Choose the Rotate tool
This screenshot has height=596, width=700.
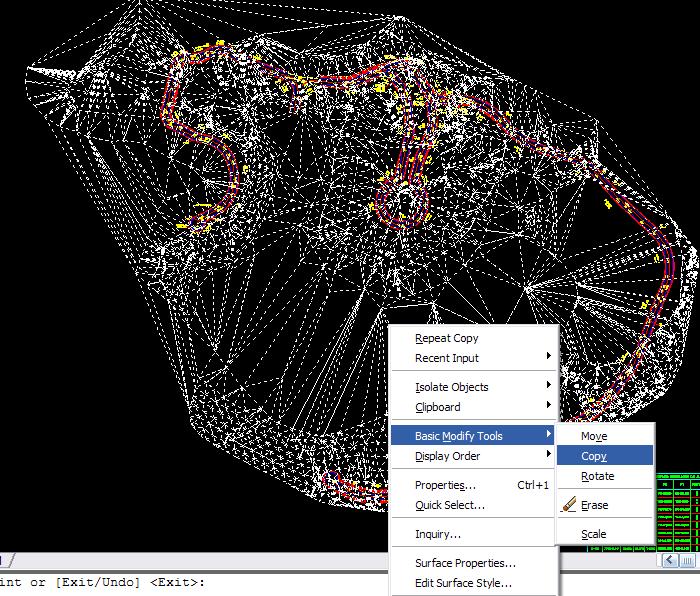597,476
